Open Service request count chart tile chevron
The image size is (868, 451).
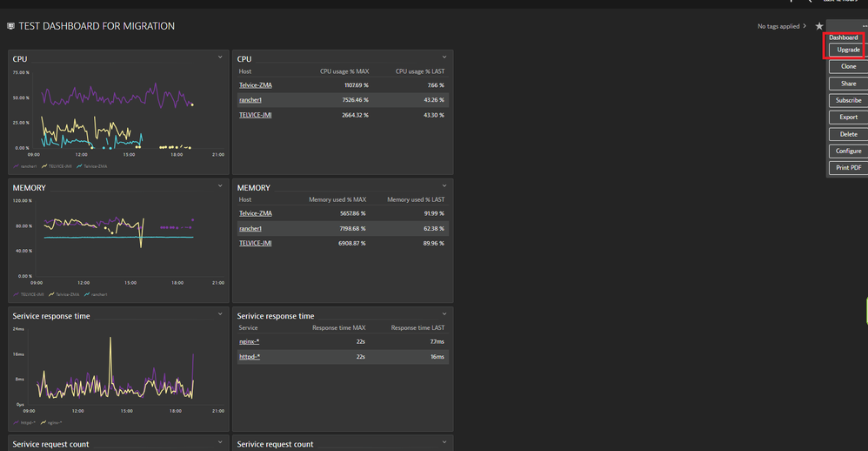point(220,442)
